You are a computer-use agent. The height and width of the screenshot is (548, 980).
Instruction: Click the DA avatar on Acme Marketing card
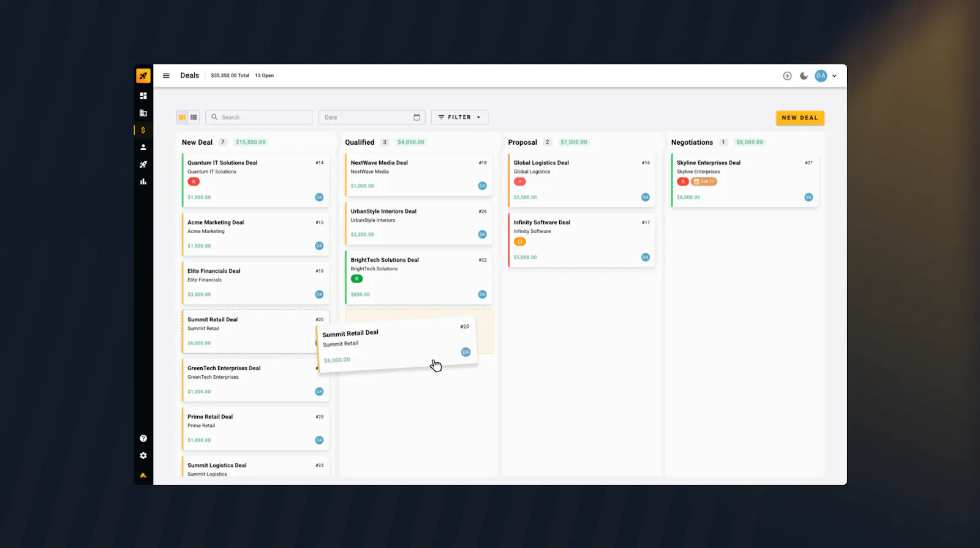[x=319, y=246]
